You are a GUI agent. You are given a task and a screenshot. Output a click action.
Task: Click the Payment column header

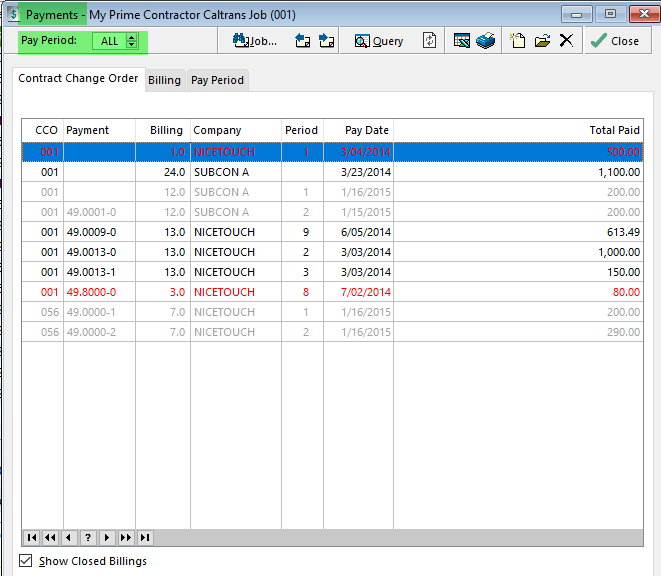99,130
